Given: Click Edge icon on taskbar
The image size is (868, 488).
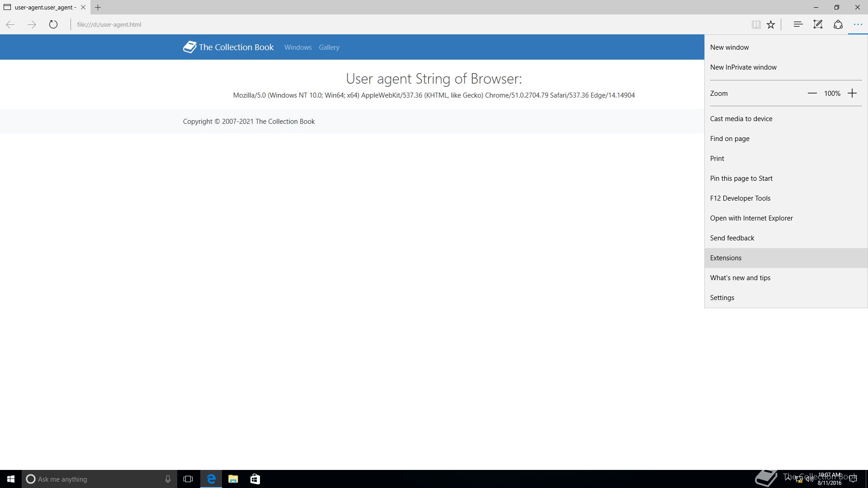Looking at the screenshot, I should 211,479.
